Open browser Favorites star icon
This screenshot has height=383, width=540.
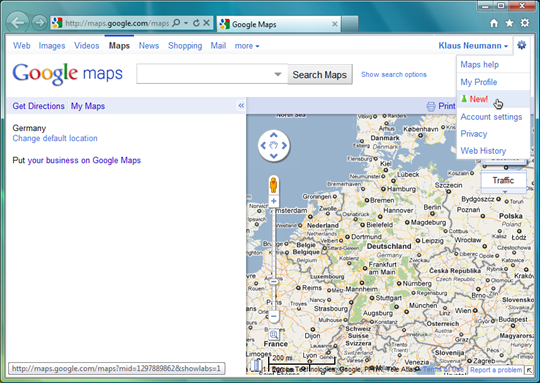[509, 23]
